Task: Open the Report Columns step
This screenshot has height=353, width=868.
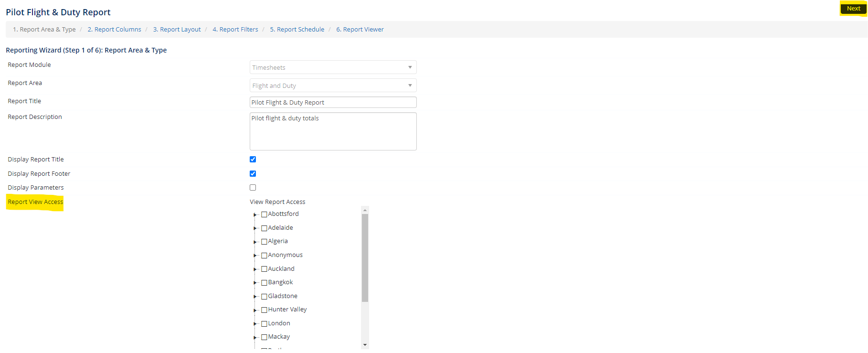Action: tap(117, 30)
